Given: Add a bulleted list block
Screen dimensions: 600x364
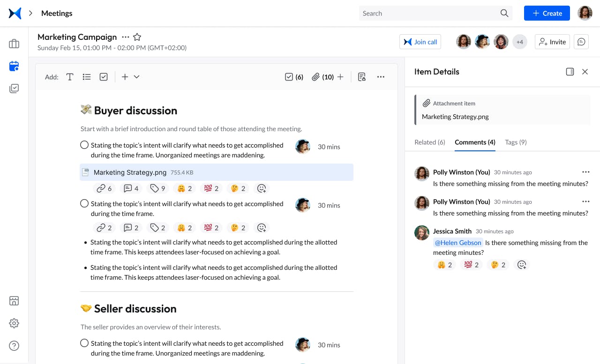Looking at the screenshot, I should [x=87, y=76].
